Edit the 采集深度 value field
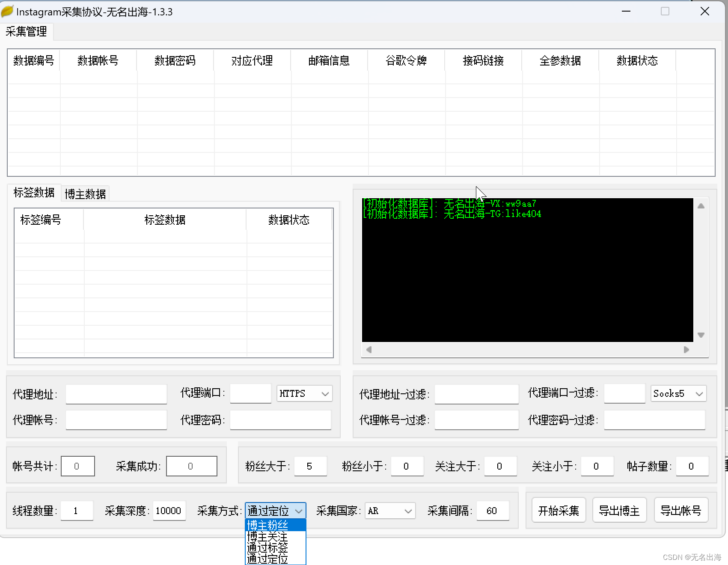Screen dimensions: 728x565 [169, 511]
